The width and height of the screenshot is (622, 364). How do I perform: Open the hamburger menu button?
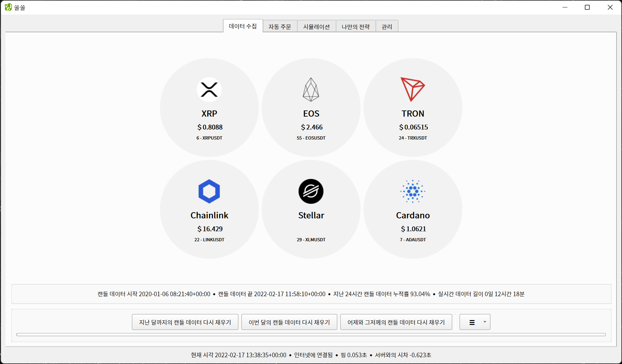tap(475, 322)
